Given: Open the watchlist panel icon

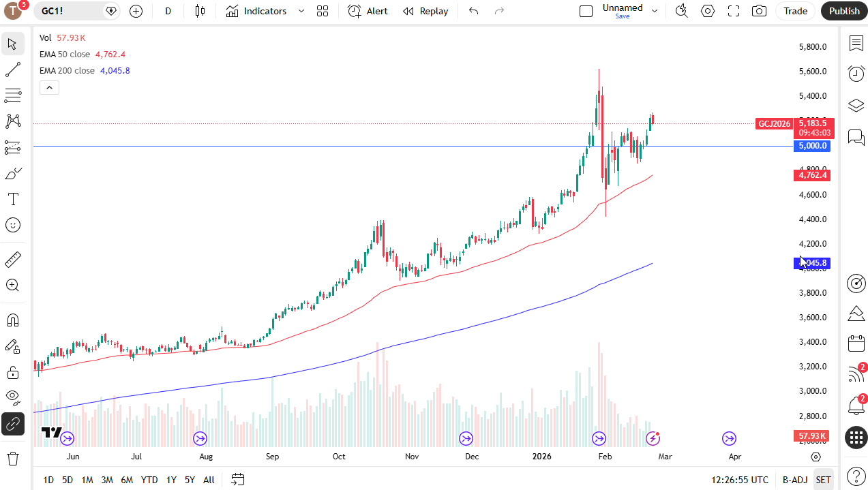Looking at the screenshot, I should click(856, 44).
